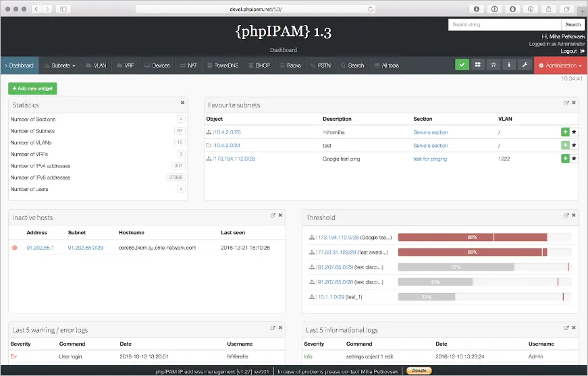Open the wrench settings icon in the navbar
This screenshot has width=588, height=376.
pos(525,65)
